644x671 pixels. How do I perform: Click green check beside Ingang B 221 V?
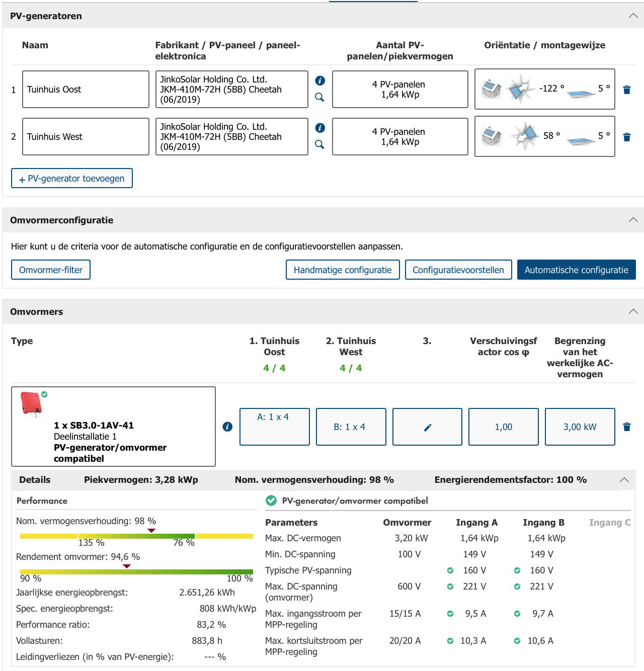tap(517, 586)
